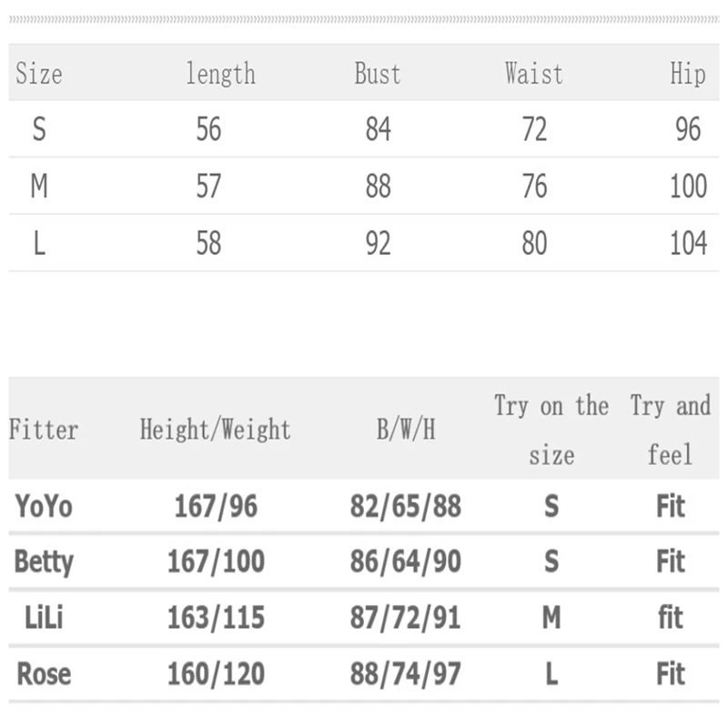This screenshot has width=728, height=728.
Task: Select the Height/Weight column header
Action: tap(216, 430)
